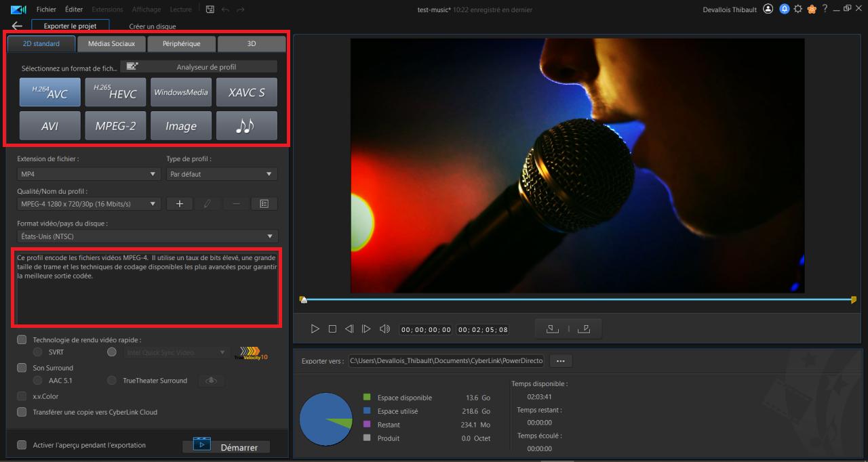The height and width of the screenshot is (462, 868).
Task: Open the blue notifications bell
Action: (x=785, y=9)
